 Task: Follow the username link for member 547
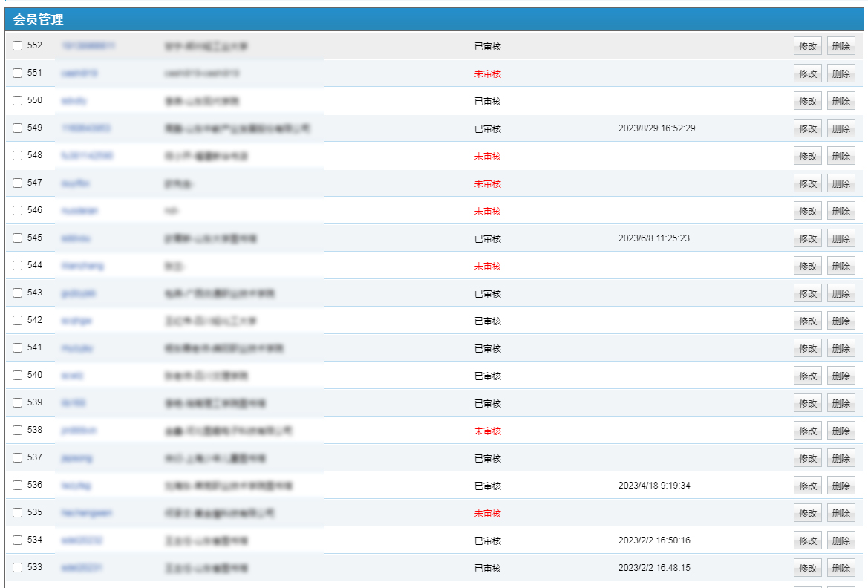[x=76, y=183]
